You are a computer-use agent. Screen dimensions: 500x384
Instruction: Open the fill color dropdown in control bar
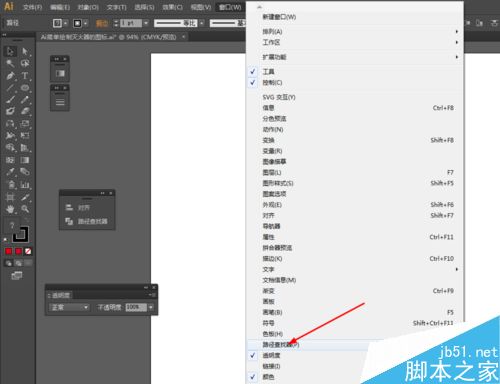click(x=66, y=23)
